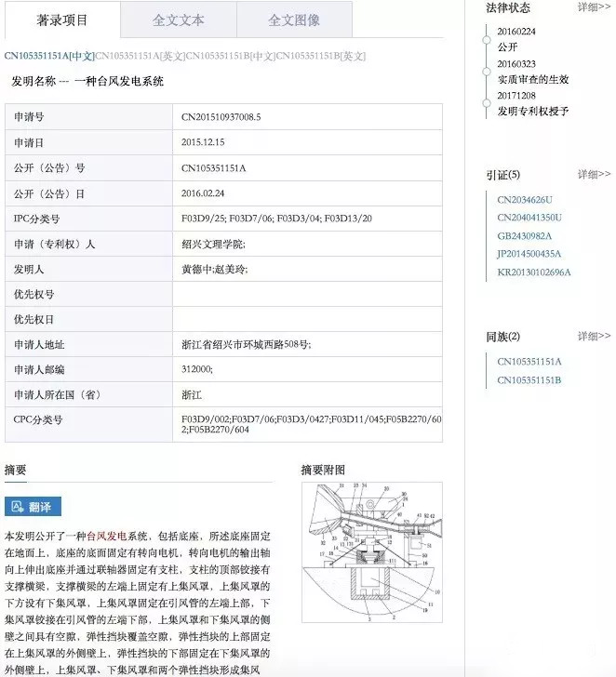Expand 详细>> next to 引证(5)
Viewport: 616px width, 677px height.
594,175
